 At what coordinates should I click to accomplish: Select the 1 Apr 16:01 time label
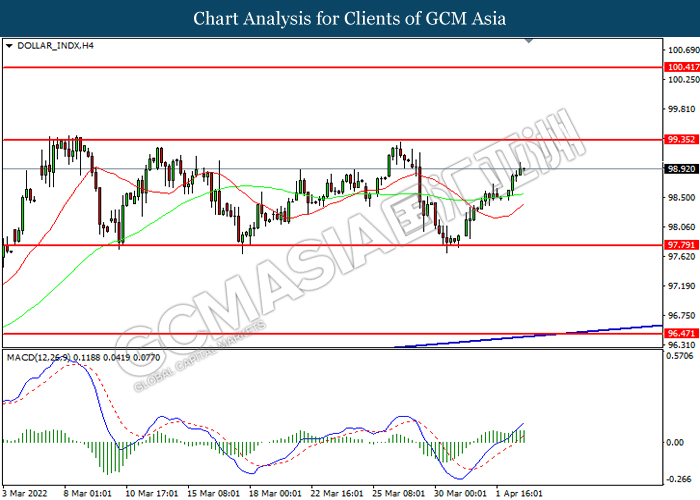(519, 493)
